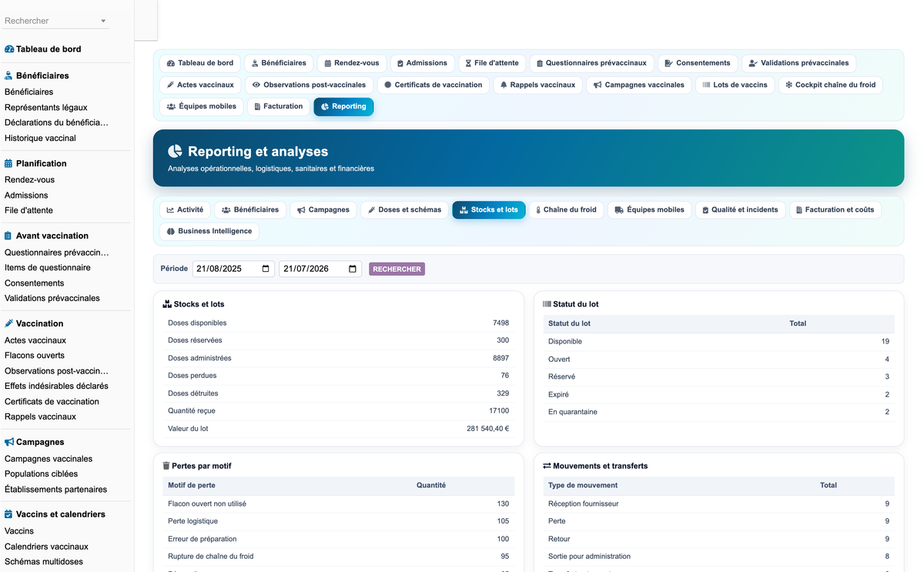The width and height of the screenshot is (924, 572).
Task: Switch to the Admissions top tab
Action: click(x=422, y=63)
